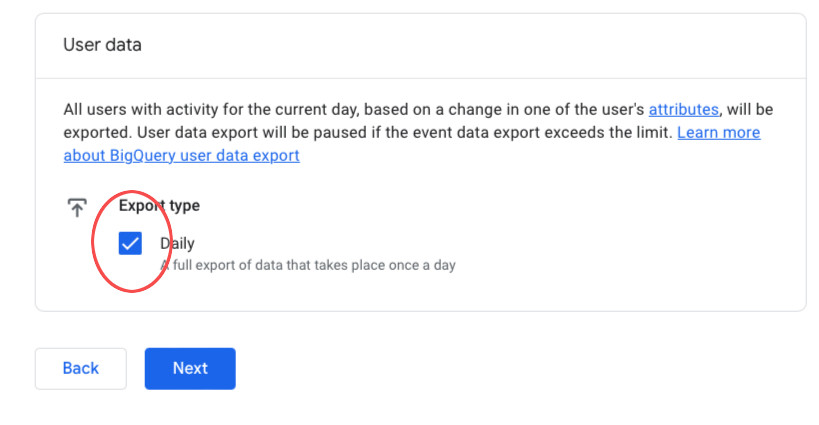This screenshot has width=819, height=425.
Task: Click the paragraph starting All users with activity
Action: coord(418,133)
